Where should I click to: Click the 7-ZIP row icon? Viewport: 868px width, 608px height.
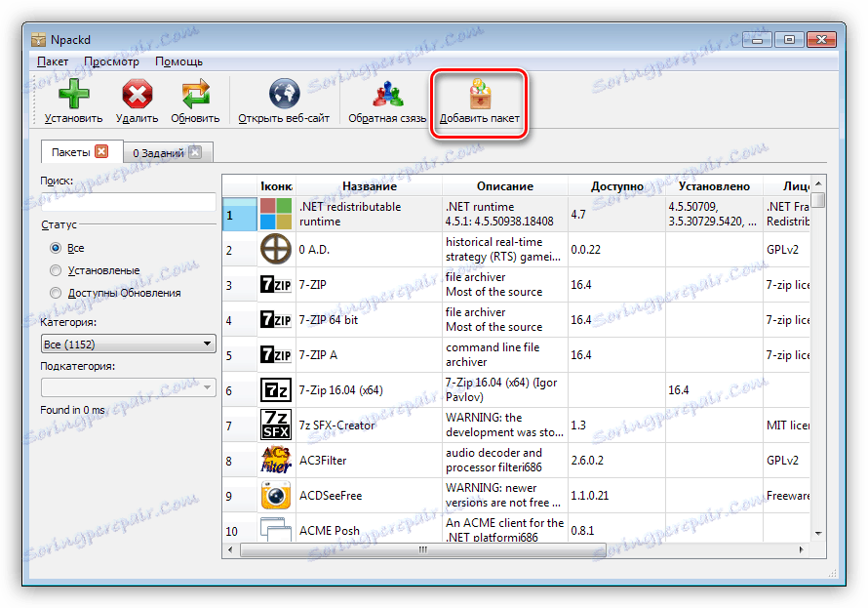point(276,285)
